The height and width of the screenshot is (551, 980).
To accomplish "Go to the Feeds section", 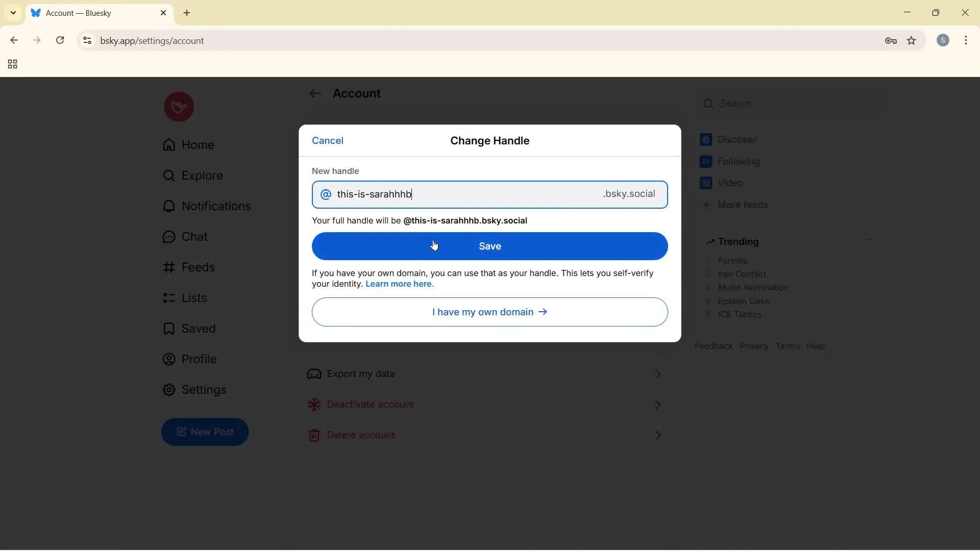I will (x=199, y=267).
